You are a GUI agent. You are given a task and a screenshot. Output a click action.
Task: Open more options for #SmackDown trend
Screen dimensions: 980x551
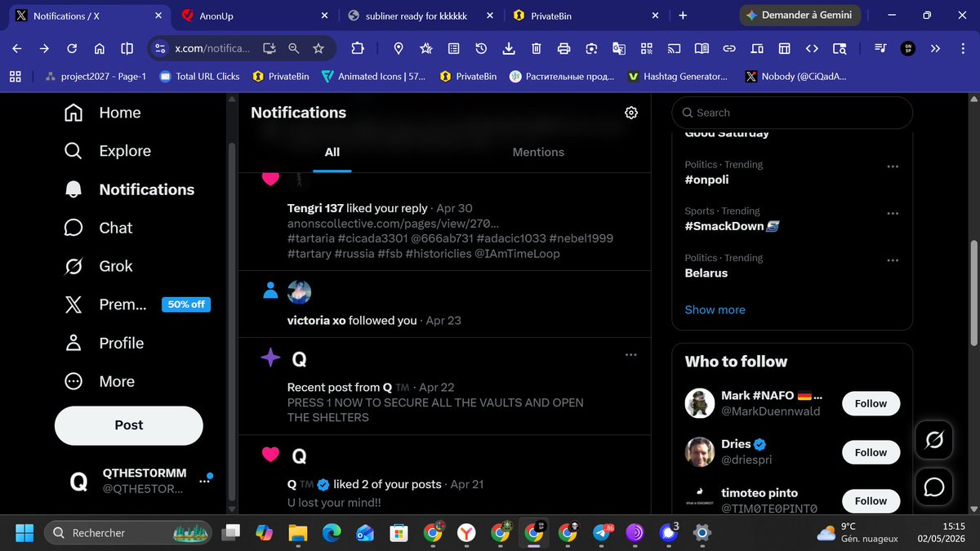[x=893, y=213]
